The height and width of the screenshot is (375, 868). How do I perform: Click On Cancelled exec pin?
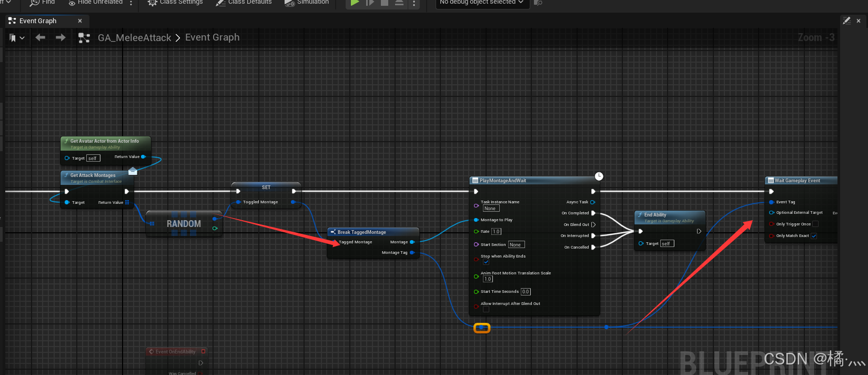tap(593, 247)
